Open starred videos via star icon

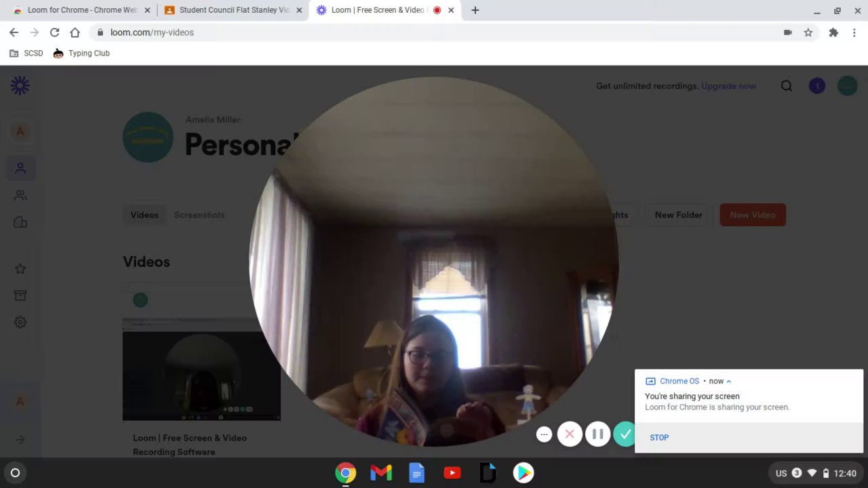click(x=20, y=269)
